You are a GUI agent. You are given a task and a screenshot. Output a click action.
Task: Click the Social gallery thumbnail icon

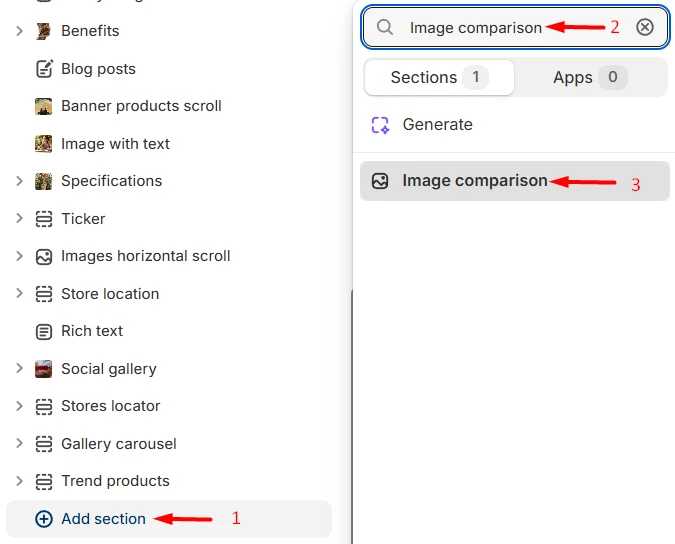(x=43, y=369)
